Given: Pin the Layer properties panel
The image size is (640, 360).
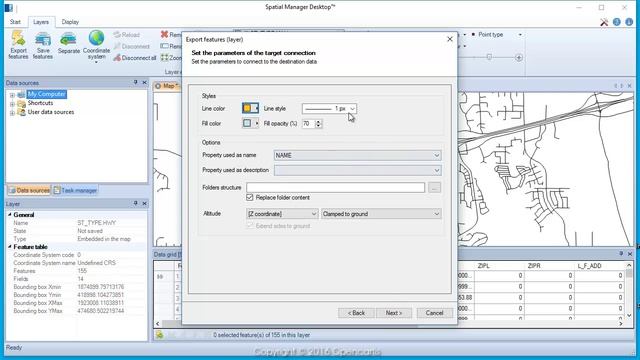Looking at the screenshot, I should pos(136,203).
